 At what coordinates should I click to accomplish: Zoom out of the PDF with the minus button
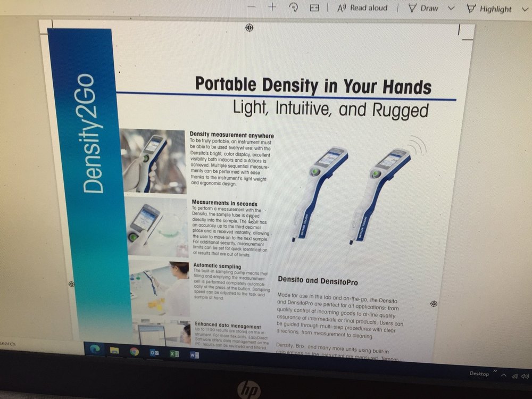tap(252, 6)
